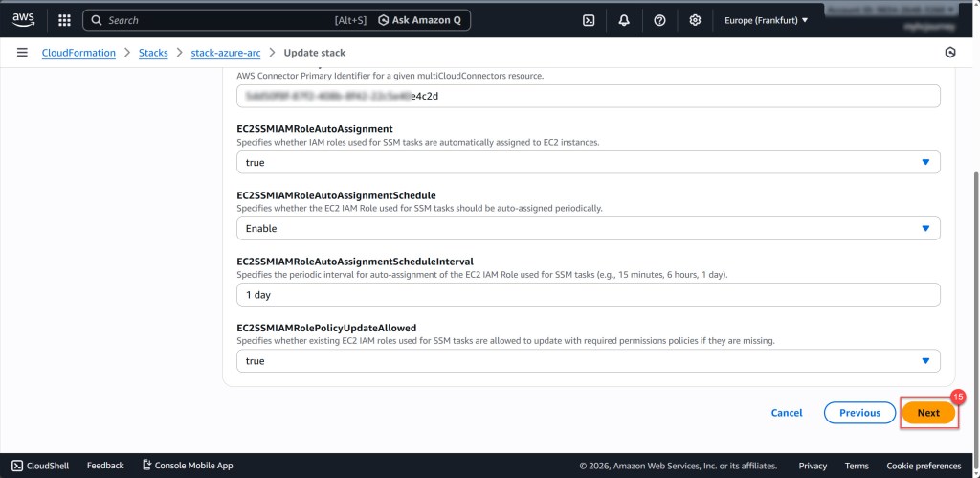980x478 pixels.
Task: Open the notifications bell
Action: coord(624,20)
